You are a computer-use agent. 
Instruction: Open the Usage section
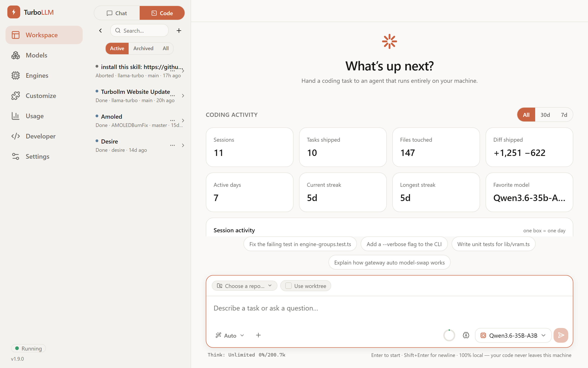tap(44, 116)
